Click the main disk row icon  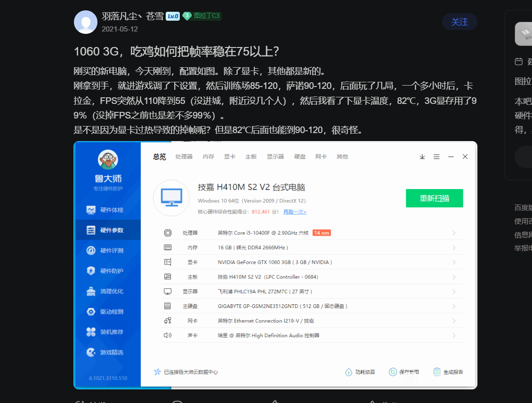coord(168,306)
